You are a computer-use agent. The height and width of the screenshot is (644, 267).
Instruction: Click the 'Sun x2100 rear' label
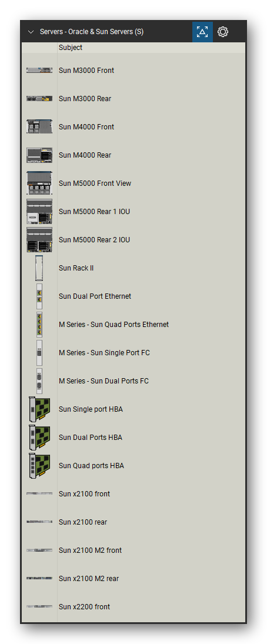83,522
